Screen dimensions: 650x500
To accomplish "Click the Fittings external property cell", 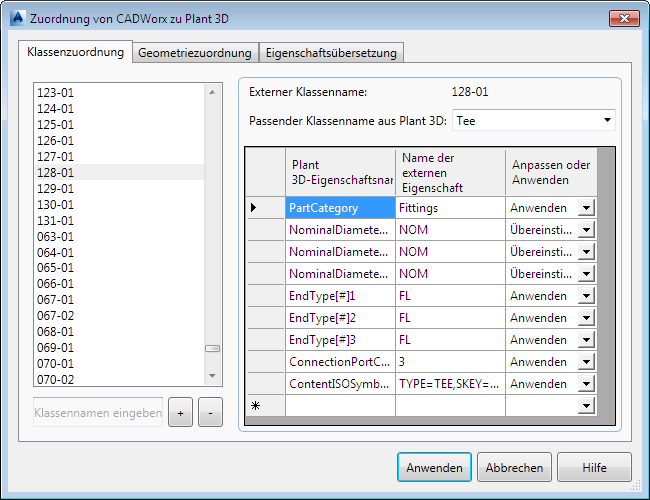I will (x=450, y=208).
